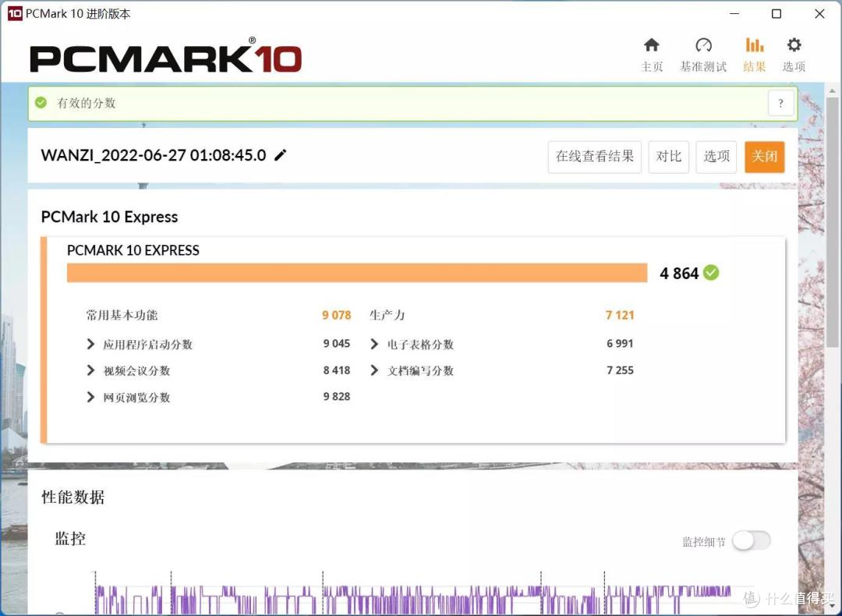Click the pencil edit result name icon
The height and width of the screenshot is (616, 842).
click(x=281, y=155)
